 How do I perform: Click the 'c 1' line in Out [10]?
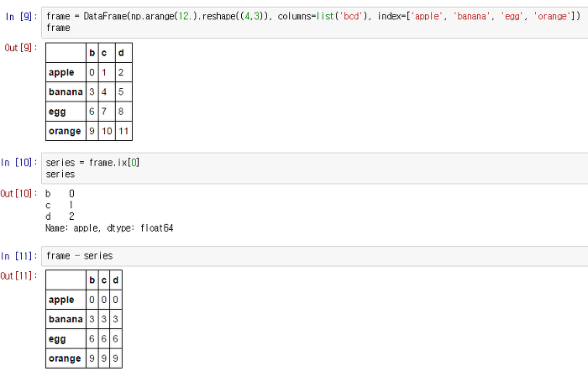[x=60, y=206]
